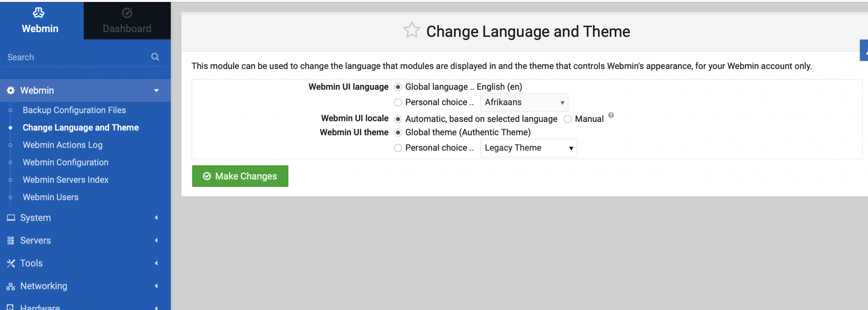Screen dimensions: 868x310
Task: Click the search magnifier icon
Action: coord(155,57)
